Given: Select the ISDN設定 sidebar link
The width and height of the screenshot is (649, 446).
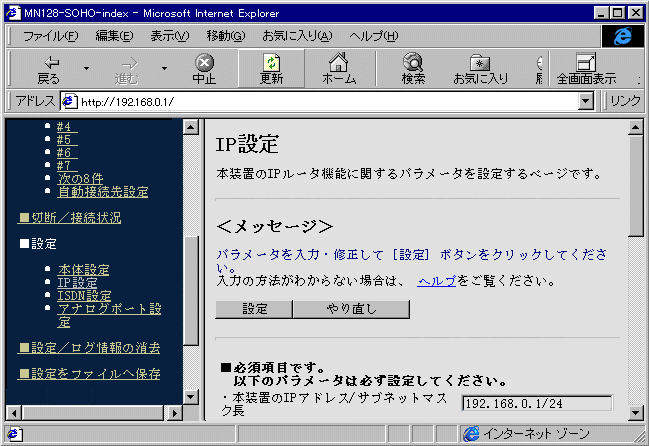Looking at the screenshot, I should click(85, 295).
